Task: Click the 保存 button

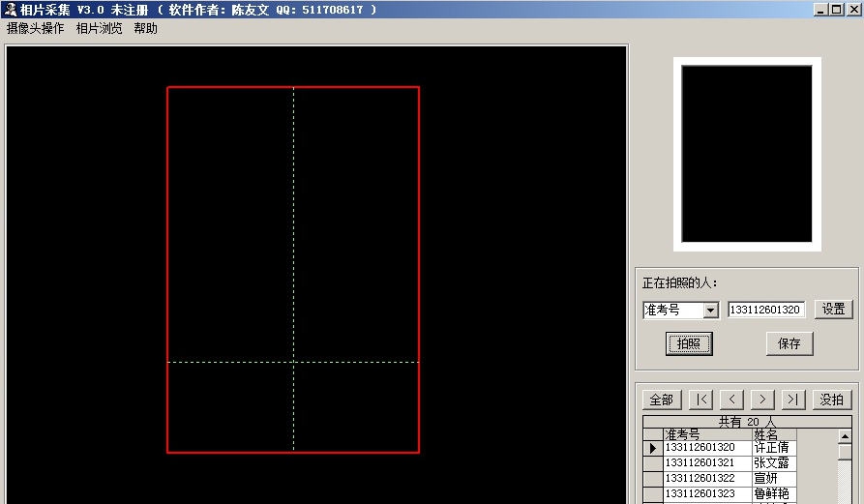Action: tap(790, 343)
